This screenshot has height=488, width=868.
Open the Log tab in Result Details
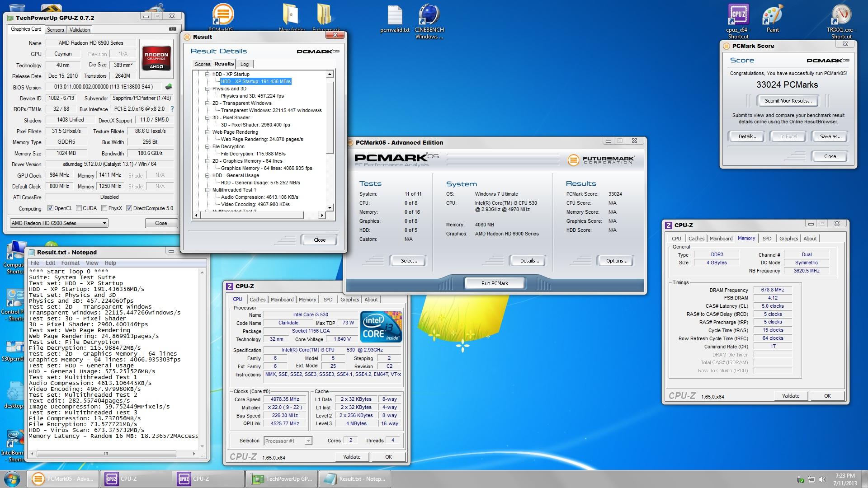click(x=245, y=64)
